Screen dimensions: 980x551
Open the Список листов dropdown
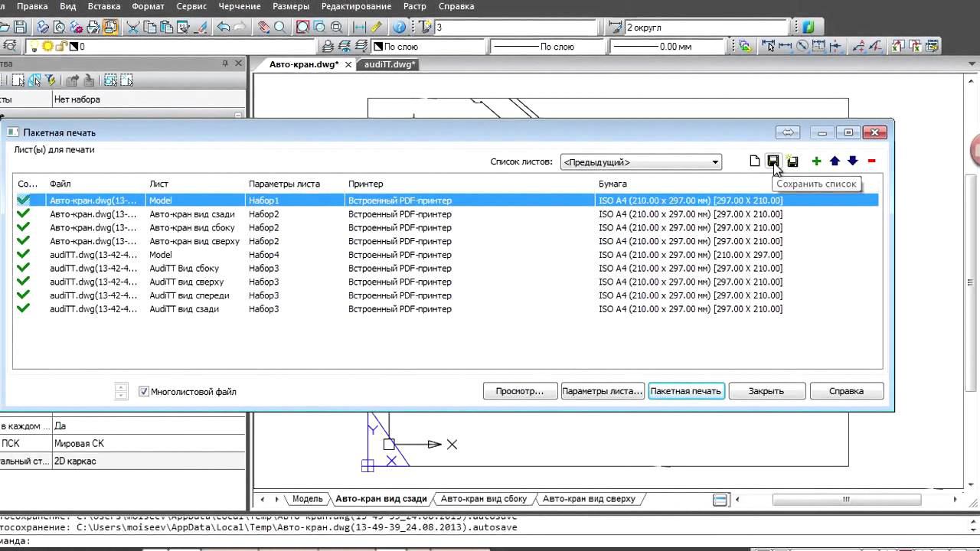coord(641,162)
